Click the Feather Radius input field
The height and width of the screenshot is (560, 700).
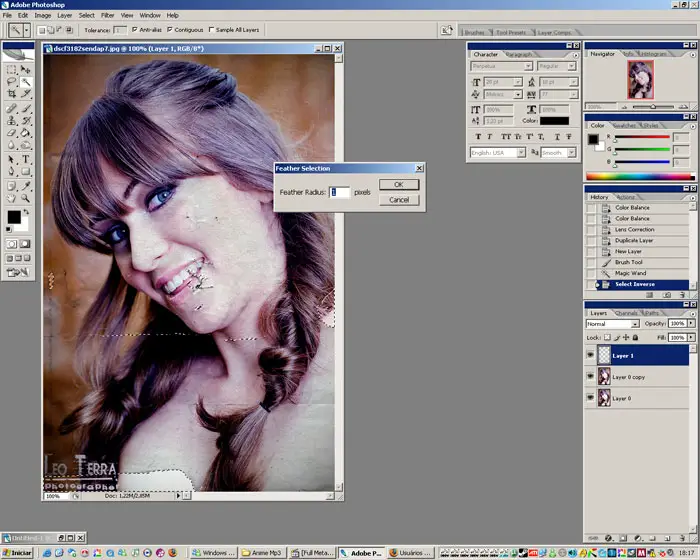(340, 192)
